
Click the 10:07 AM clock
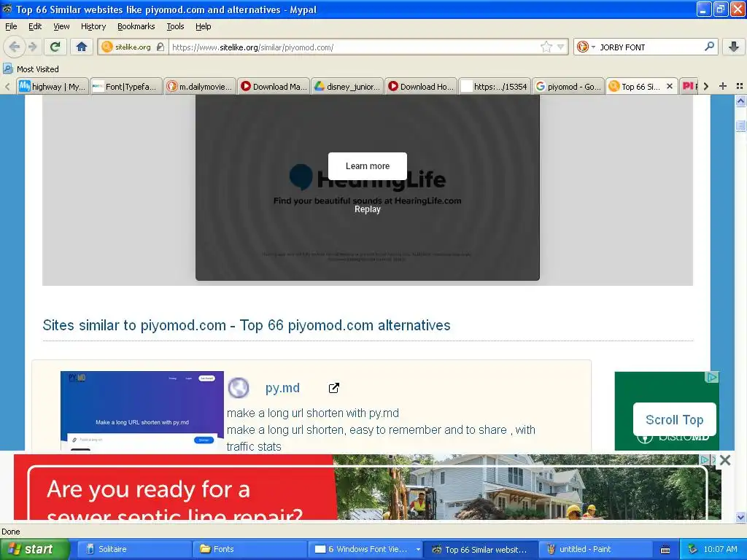pyautogui.click(x=720, y=549)
